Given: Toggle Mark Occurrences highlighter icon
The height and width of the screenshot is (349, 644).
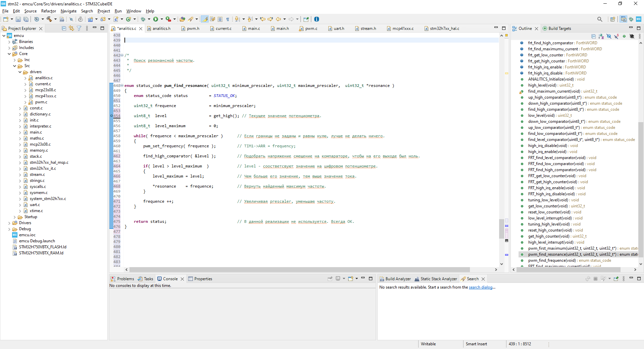Looking at the screenshot, I should click(205, 19).
